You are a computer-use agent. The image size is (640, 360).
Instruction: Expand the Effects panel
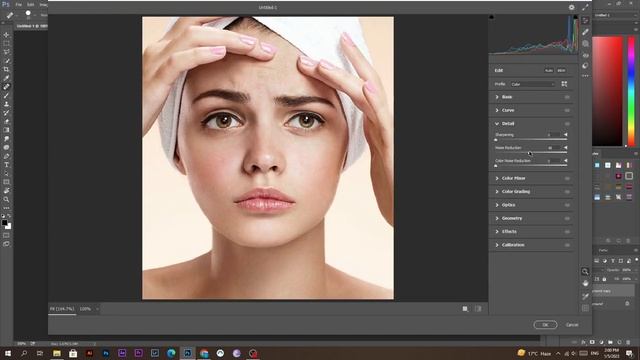(497, 232)
